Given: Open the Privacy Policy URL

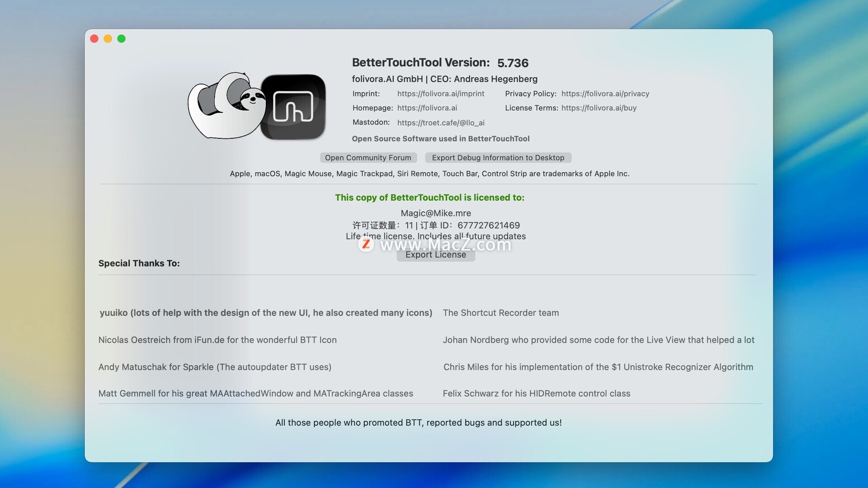Looking at the screenshot, I should (605, 94).
